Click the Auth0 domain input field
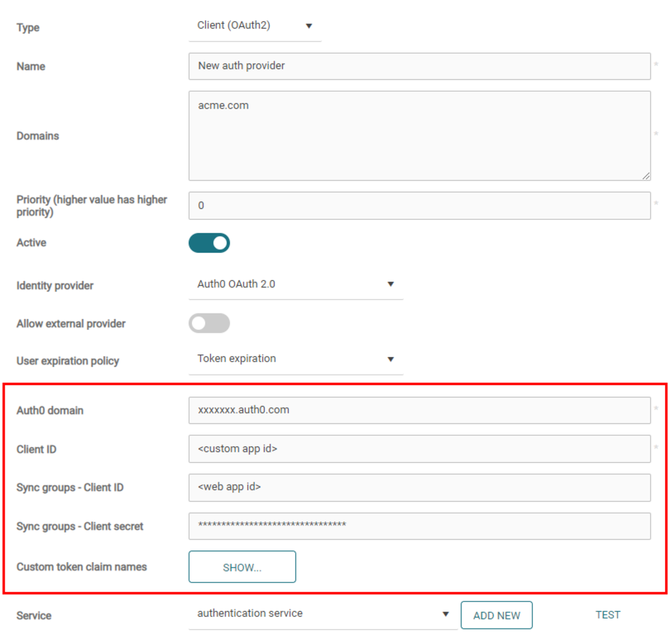 (x=420, y=410)
